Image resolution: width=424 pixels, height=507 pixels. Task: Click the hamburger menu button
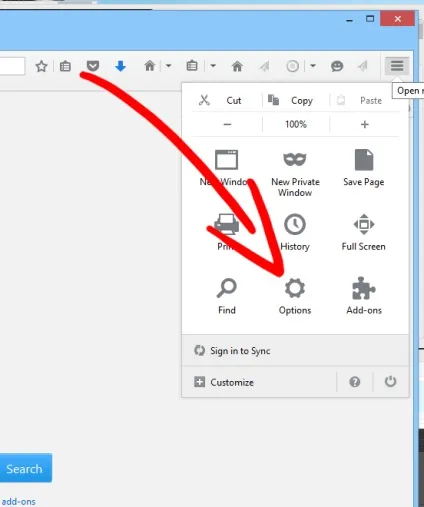(397, 65)
